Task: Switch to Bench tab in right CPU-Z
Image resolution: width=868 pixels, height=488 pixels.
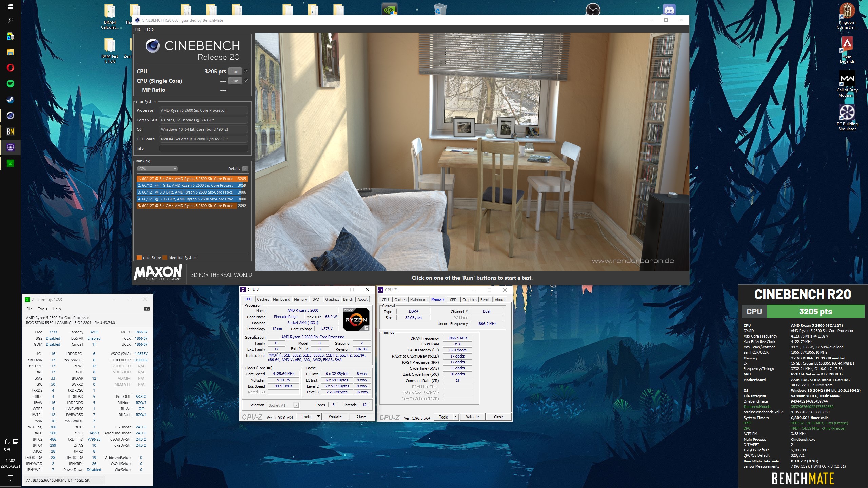Action: (486, 300)
